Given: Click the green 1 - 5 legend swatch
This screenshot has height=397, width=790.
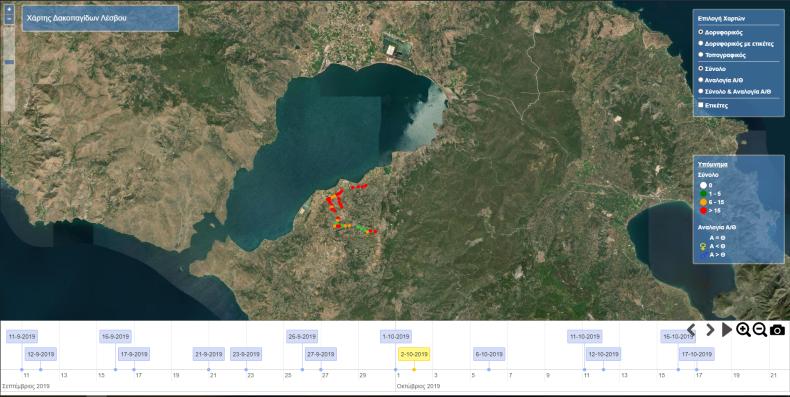Looking at the screenshot, I should coord(703,193).
